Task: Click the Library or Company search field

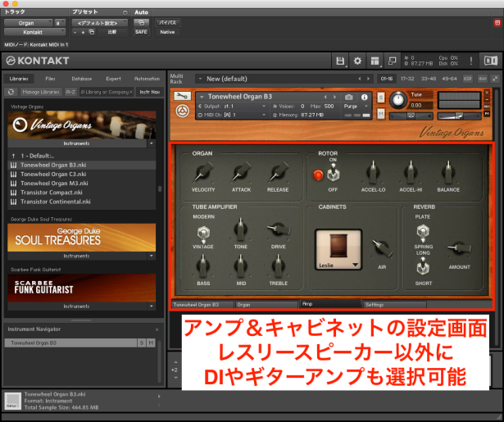Action: tap(107, 92)
